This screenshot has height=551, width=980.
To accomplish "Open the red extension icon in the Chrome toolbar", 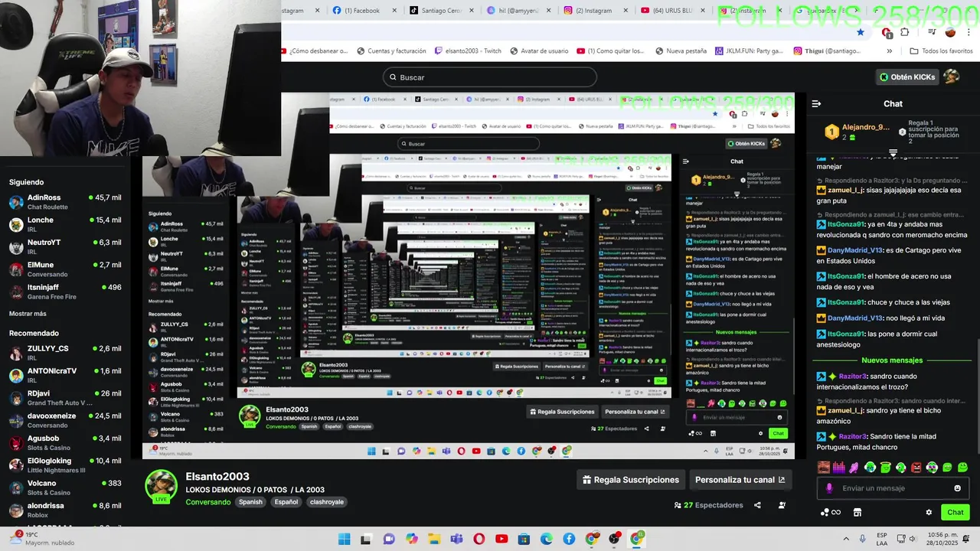I will coord(887,32).
